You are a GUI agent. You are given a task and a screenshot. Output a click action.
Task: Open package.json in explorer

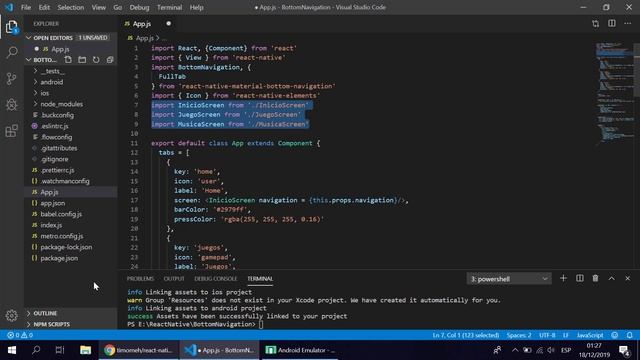point(71,258)
